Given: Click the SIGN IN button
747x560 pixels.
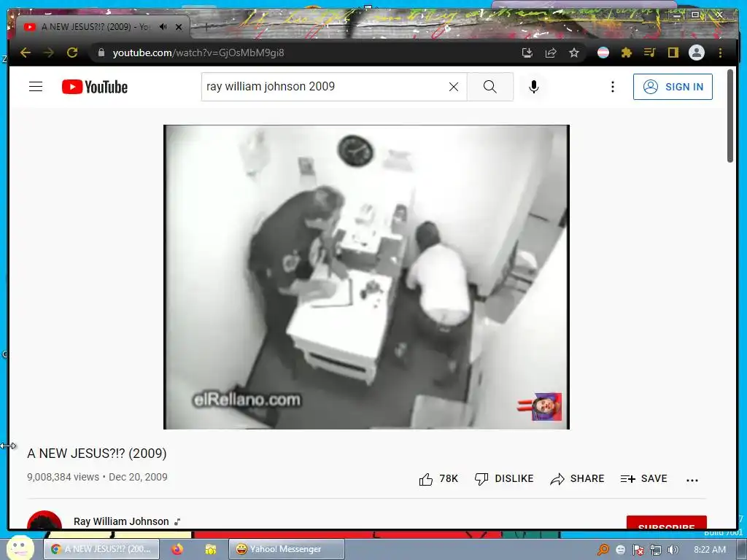Looking at the screenshot, I should (x=673, y=87).
